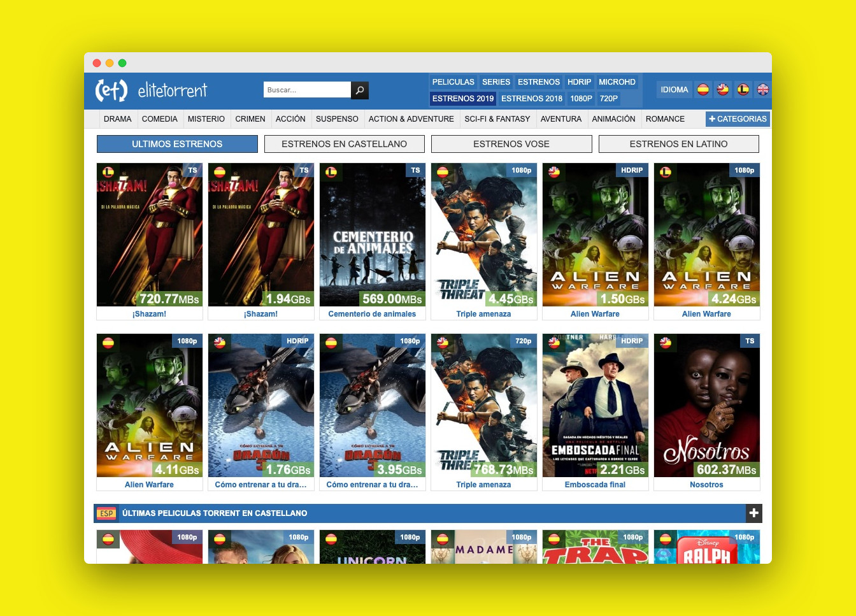856x616 pixels.
Task: Open the Nosotros poster thumbnail
Action: 707,405
